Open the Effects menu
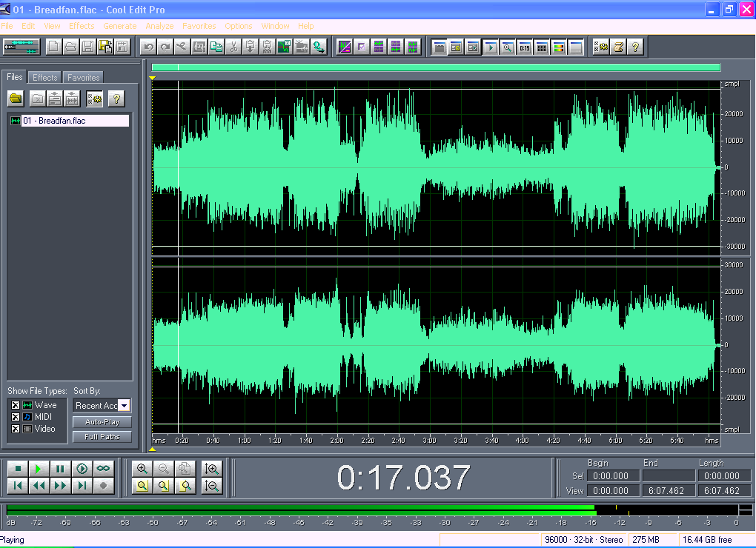Image resolution: width=756 pixels, height=548 pixels. tap(82, 26)
